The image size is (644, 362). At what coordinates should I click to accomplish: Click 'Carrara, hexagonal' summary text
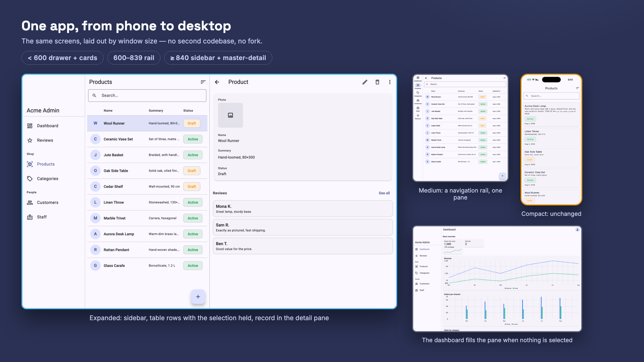click(163, 218)
